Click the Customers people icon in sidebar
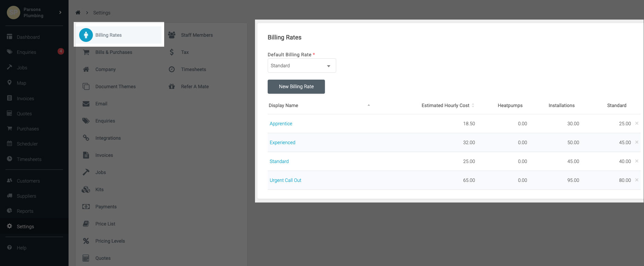Viewport: 644px width, 266px height. coord(10,181)
